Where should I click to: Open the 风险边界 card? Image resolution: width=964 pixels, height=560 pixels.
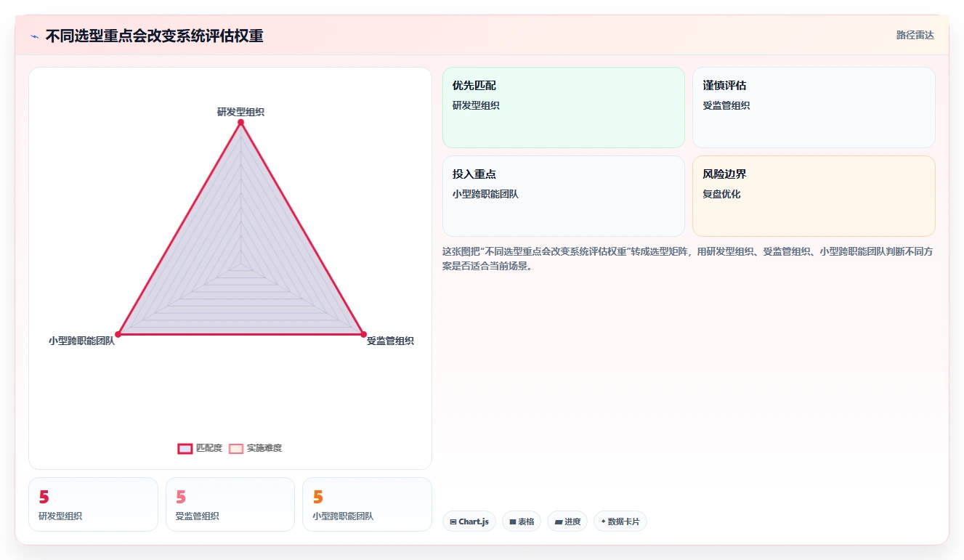point(814,196)
